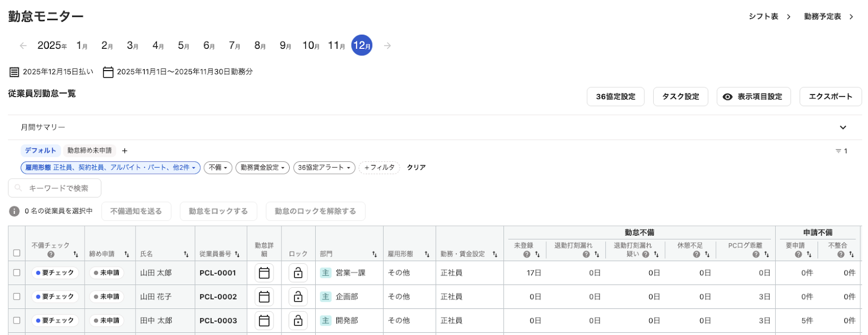Check the row for 山田 太郎
The width and height of the screenshot is (868, 335).
click(17, 273)
